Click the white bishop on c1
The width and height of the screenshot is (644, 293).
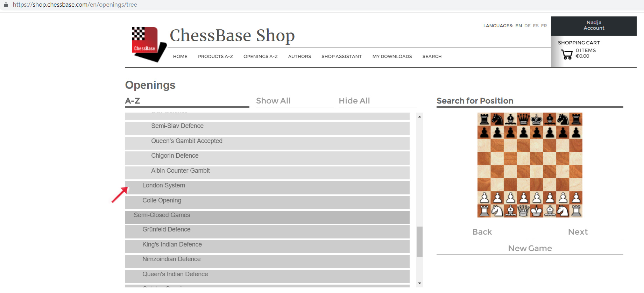[x=510, y=211]
